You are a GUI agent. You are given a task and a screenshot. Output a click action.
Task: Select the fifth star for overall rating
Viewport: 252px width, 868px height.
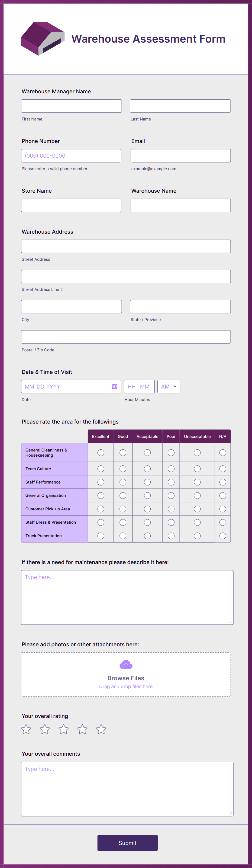(x=101, y=729)
